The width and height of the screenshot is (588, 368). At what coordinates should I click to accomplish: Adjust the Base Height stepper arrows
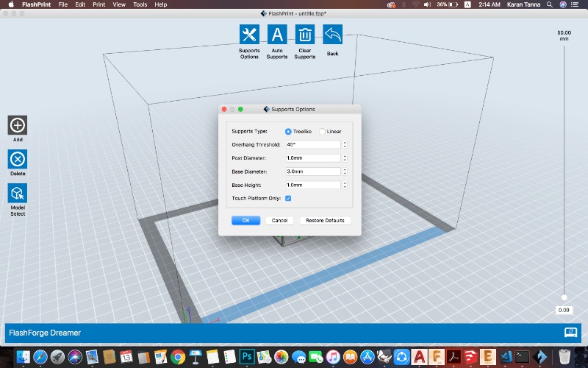pyautogui.click(x=345, y=185)
